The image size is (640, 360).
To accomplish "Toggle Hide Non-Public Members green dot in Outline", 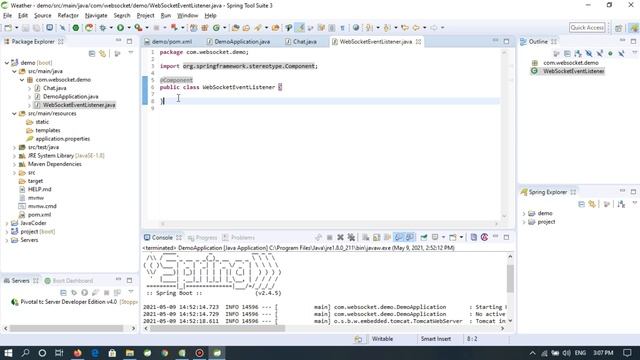I will point(611,53).
